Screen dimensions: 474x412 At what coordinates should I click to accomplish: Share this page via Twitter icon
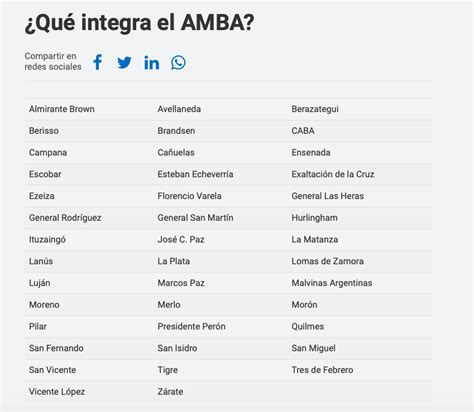(x=124, y=63)
